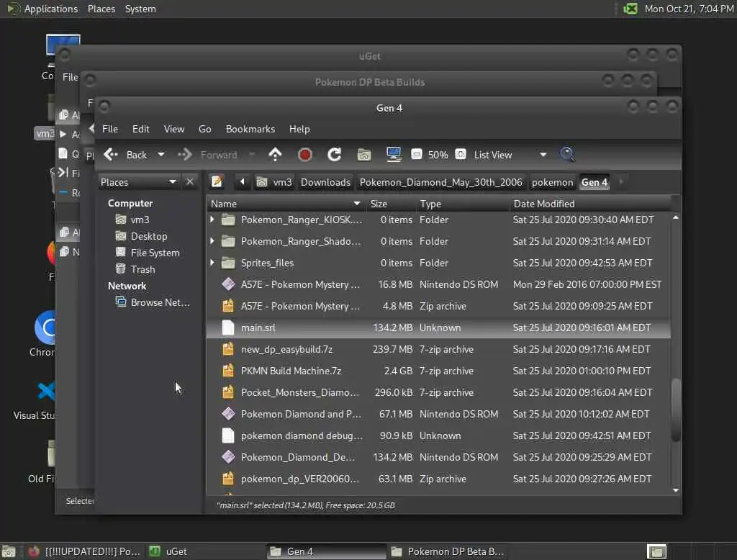The height and width of the screenshot is (560, 737).
Task: Sort by Date Modified column header
Action: [x=590, y=204]
